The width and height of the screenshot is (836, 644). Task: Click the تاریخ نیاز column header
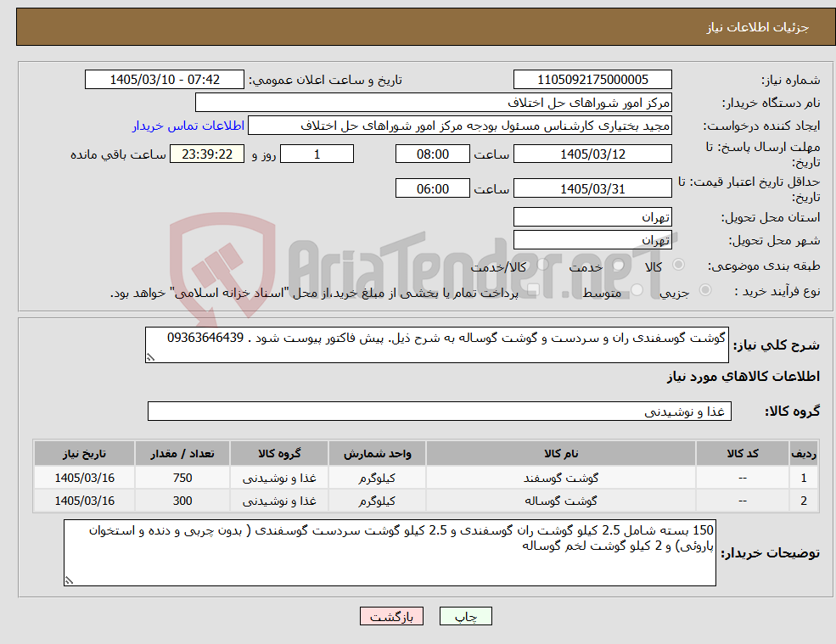click(x=84, y=454)
